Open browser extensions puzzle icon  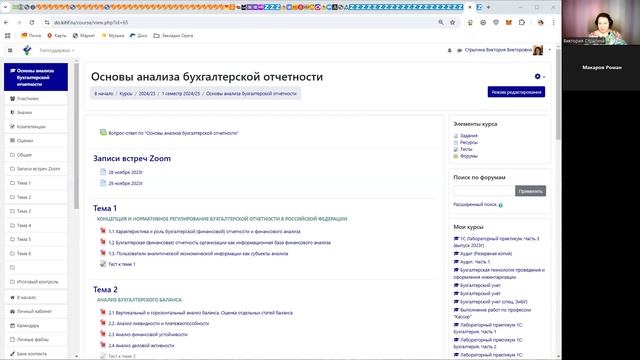521,22
